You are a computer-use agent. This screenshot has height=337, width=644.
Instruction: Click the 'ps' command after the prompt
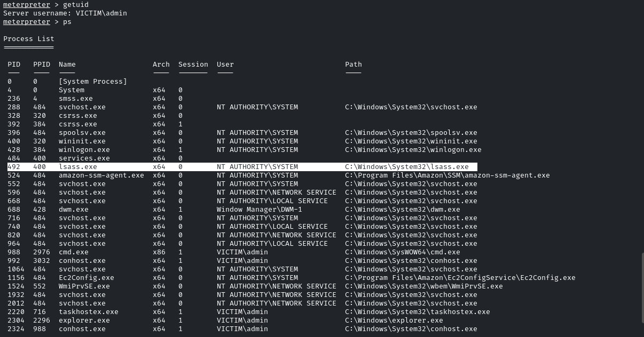click(x=67, y=22)
